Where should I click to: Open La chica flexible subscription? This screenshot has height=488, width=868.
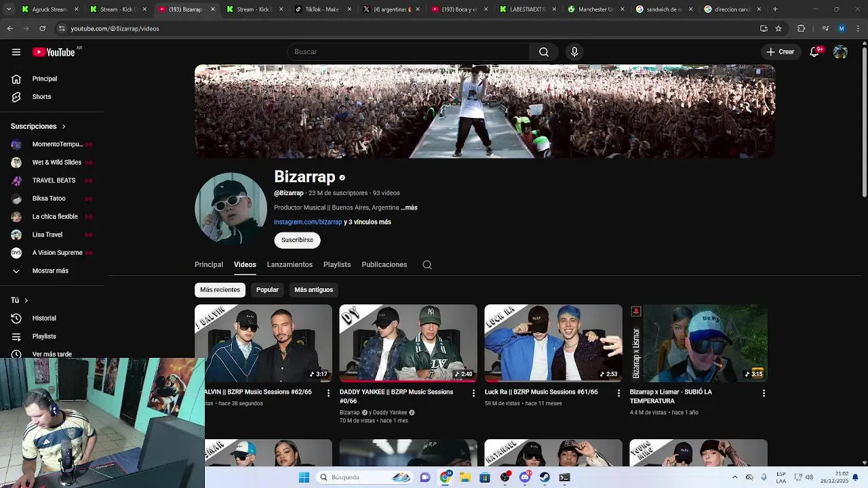pyautogui.click(x=53, y=217)
